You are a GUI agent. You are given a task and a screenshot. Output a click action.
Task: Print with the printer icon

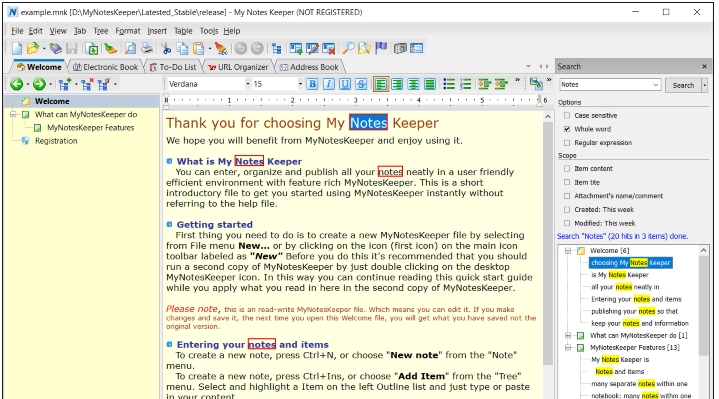(146, 48)
